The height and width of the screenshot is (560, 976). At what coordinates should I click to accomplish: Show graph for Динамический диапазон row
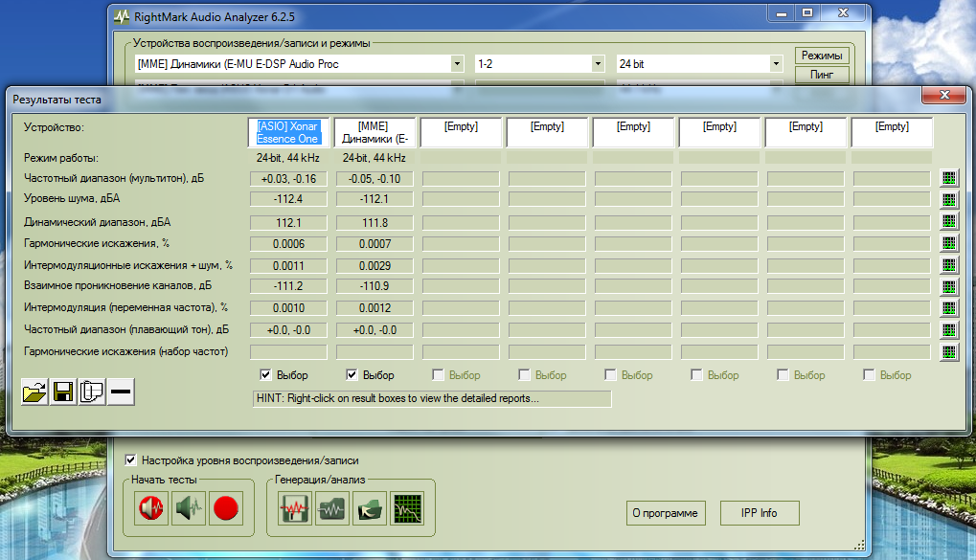[948, 221]
